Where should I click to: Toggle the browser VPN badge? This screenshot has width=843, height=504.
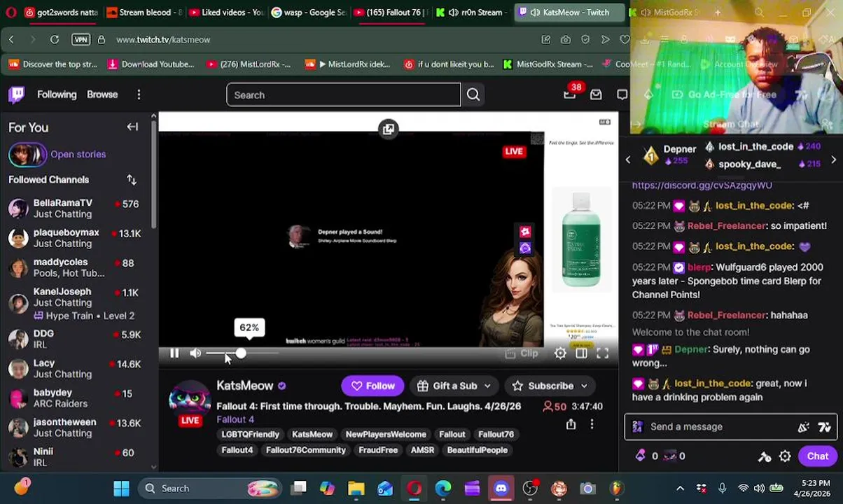coord(81,40)
